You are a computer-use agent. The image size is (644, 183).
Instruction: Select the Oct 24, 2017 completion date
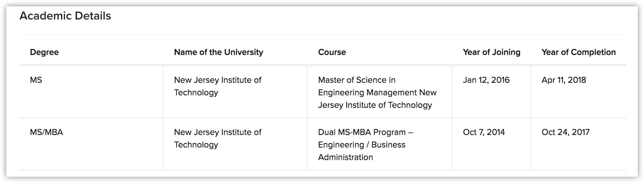565,132
